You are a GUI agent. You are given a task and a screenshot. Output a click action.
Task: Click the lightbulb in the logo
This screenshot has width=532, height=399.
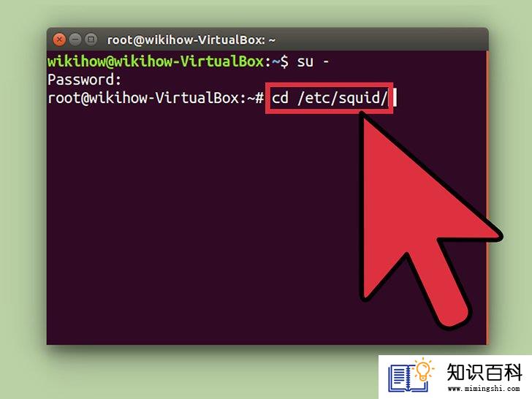423,370
